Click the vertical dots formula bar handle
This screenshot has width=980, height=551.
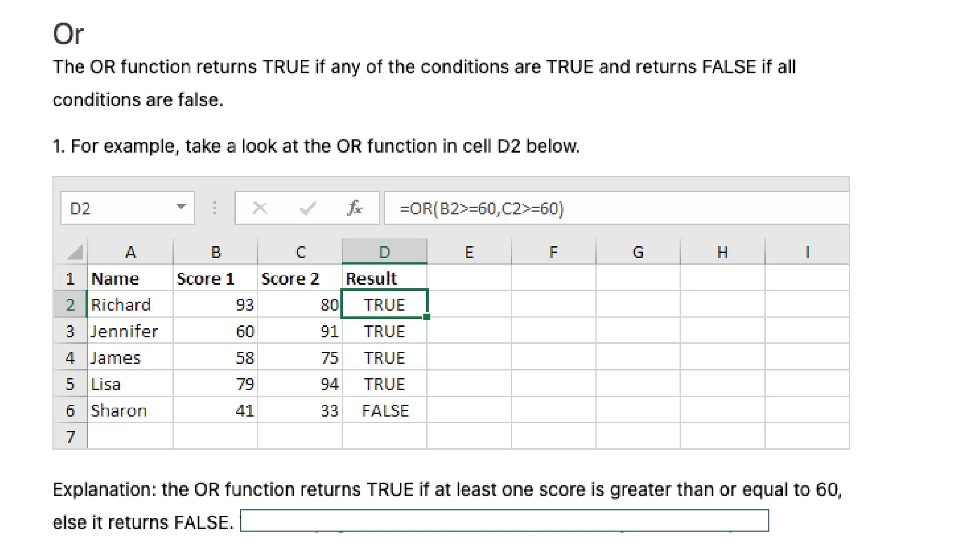click(x=215, y=208)
